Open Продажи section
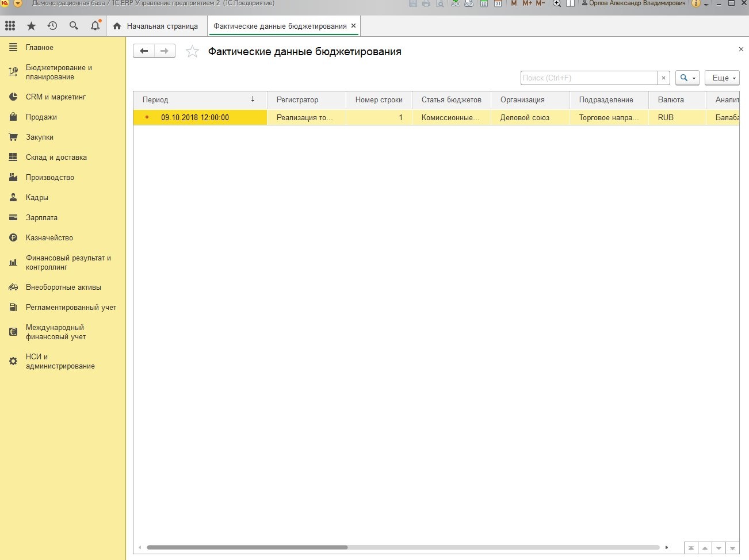The width and height of the screenshot is (749, 560). [63, 117]
